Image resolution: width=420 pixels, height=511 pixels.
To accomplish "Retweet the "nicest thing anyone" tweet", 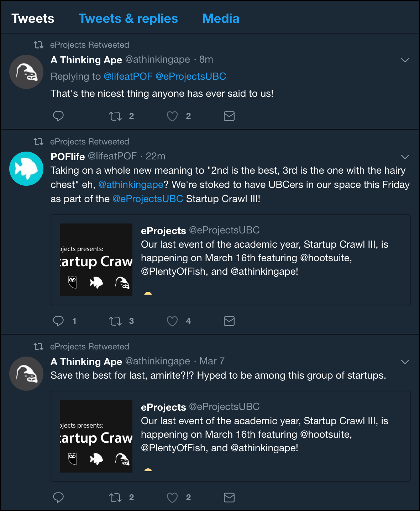I will [115, 116].
